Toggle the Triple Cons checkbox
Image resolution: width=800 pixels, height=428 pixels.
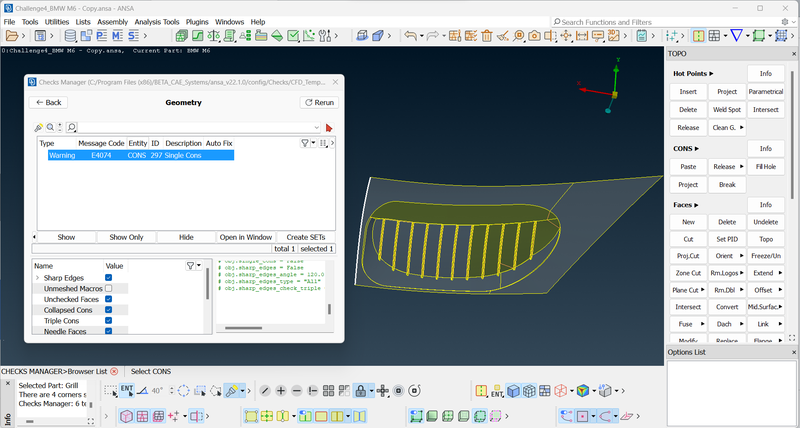point(108,321)
